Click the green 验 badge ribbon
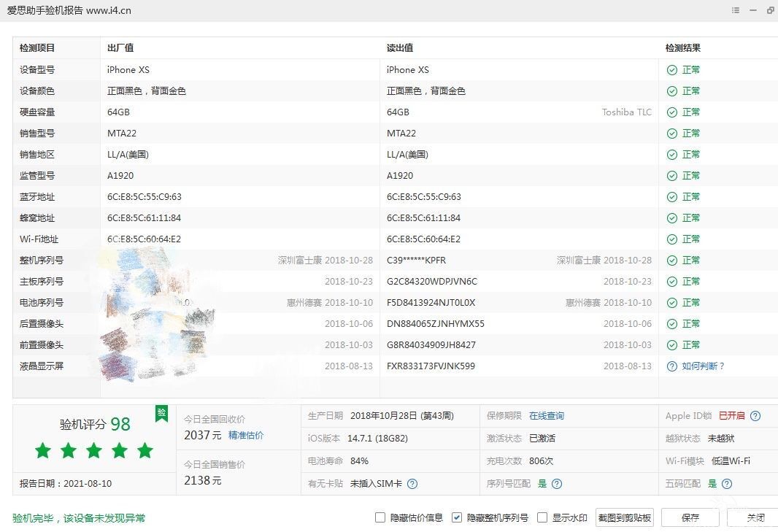778x532 pixels. tap(161, 413)
